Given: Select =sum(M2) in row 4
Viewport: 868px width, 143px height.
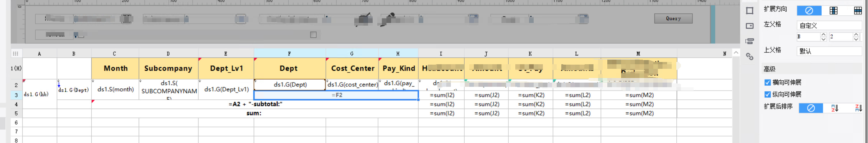Looking at the screenshot, I should pos(639,104).
